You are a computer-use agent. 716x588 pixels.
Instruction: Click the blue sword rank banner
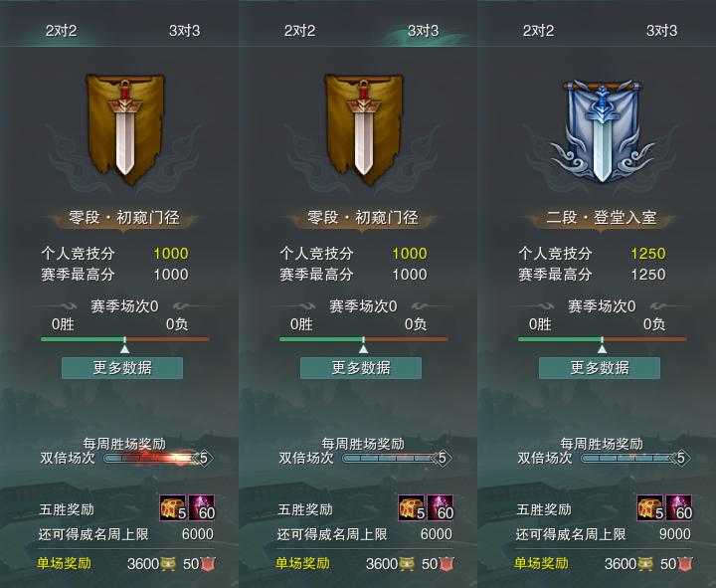pos(603,130)
